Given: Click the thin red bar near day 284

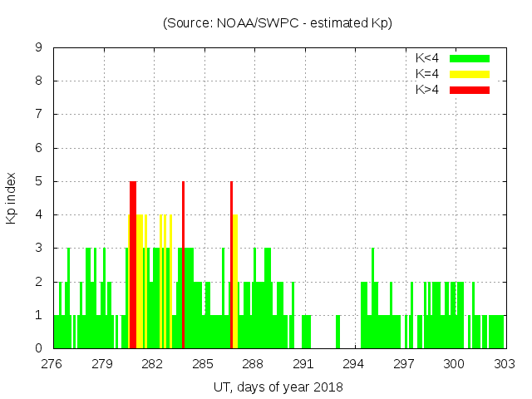Looking at the screenshot, I should (x=183, y=266).
